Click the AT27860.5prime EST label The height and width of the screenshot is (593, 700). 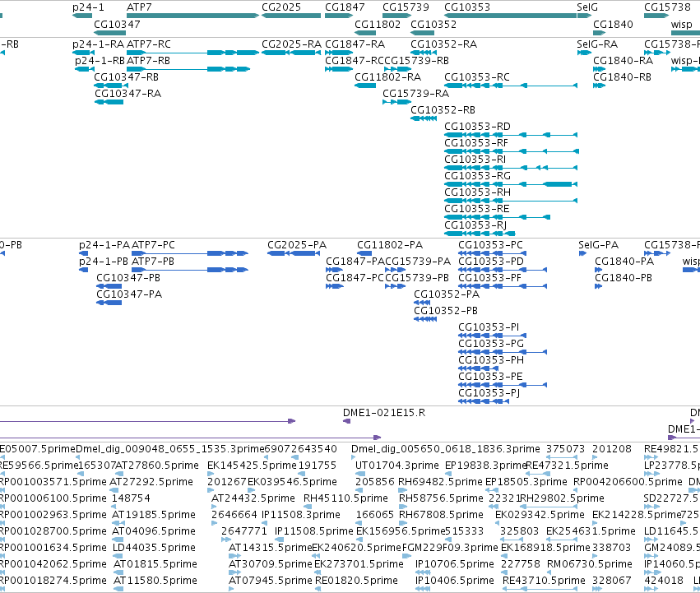(156, 466)
